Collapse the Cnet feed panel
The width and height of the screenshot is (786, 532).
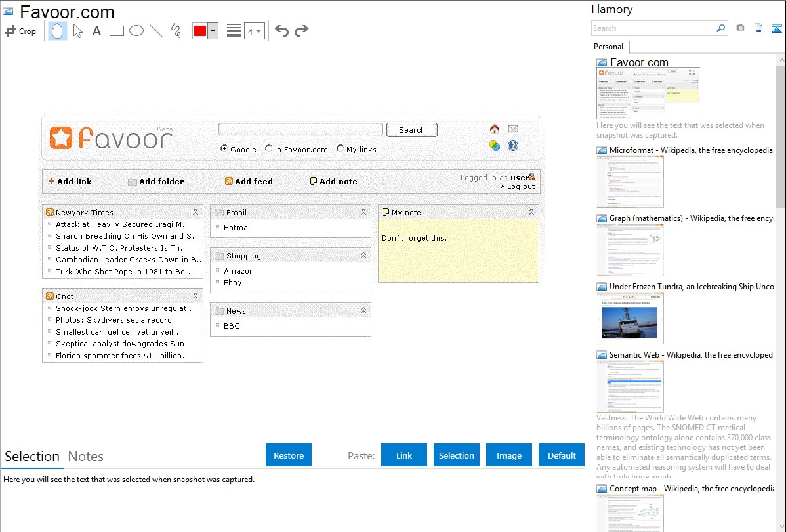point(196,296)
